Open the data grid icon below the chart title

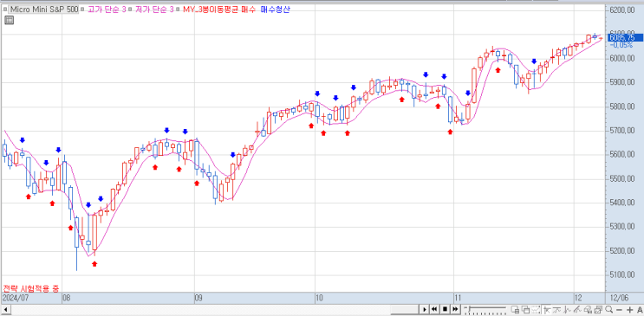coord(9,20)
